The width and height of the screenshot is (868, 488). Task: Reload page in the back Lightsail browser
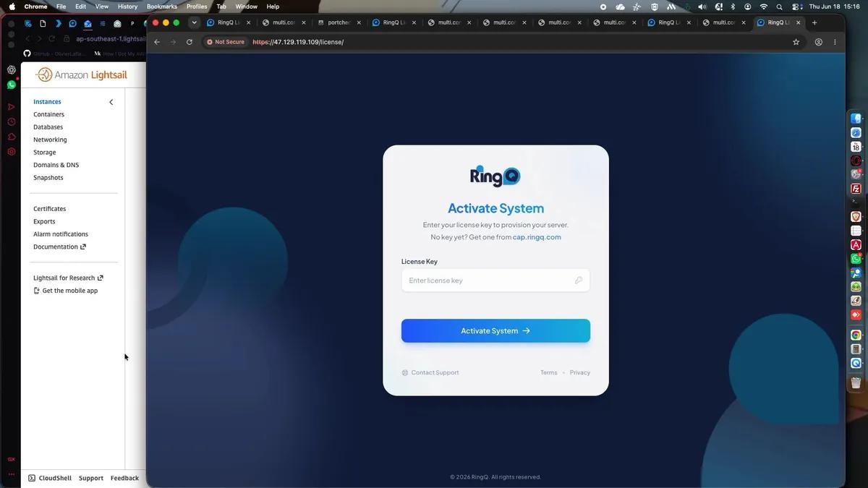tap(51, 39)
